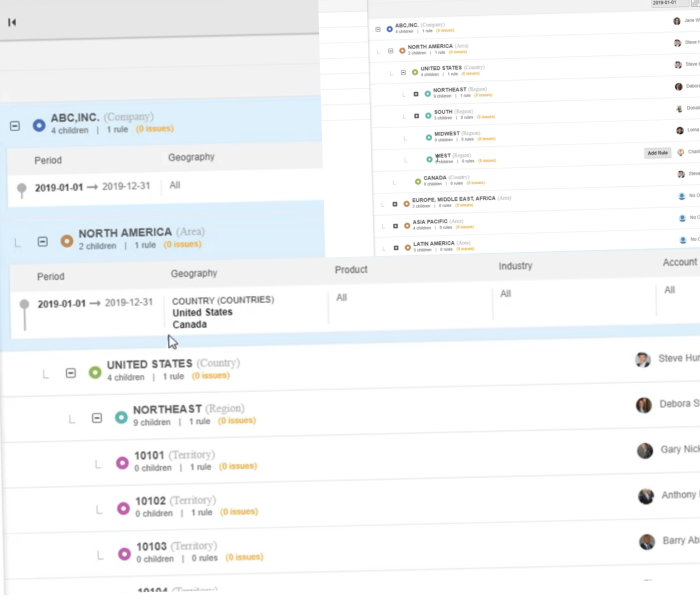Viewport: 700px width, 600px height.
Task: Click "9 children" in enlarged NORTHEAST row
Action: point(152,422)
